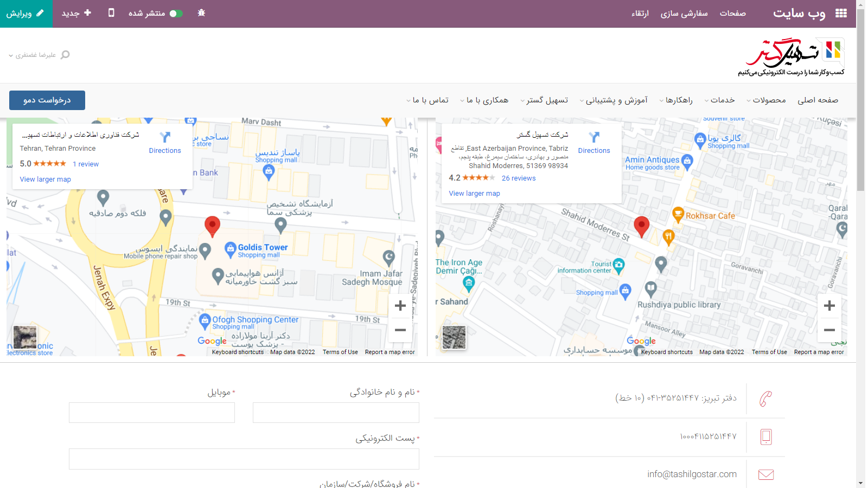Image resolution: width=868 pixels, height=488 pixels.
Task: Click the red location pin on Tabriz map
Action: coord(642,226)
